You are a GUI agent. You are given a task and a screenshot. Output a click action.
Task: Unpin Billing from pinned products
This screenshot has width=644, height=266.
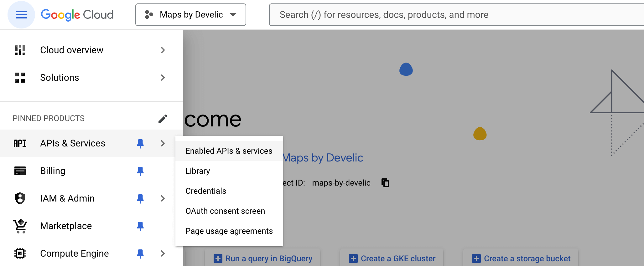pyautogui.click(x=140, y=171)
